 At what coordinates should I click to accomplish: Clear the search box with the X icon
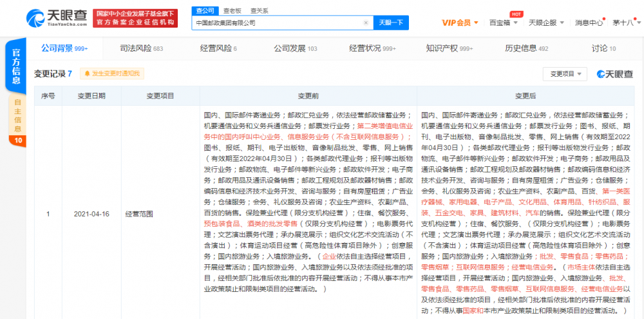click(366, 23)
